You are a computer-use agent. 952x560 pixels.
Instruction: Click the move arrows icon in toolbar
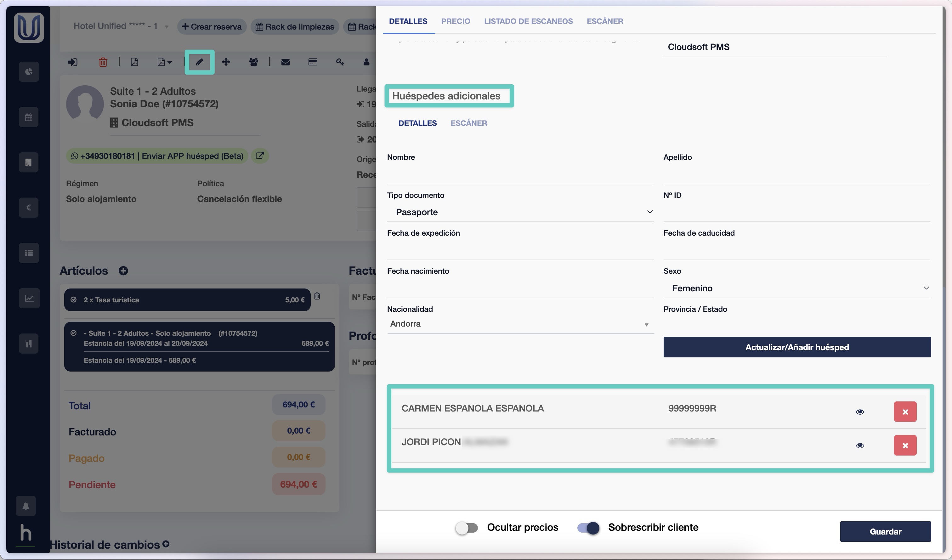pos(226,62)
